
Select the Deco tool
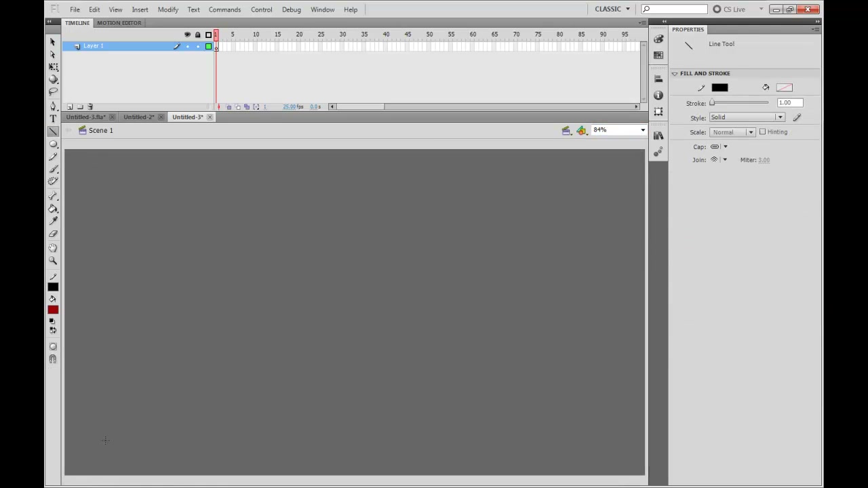[x=53, y=182]
